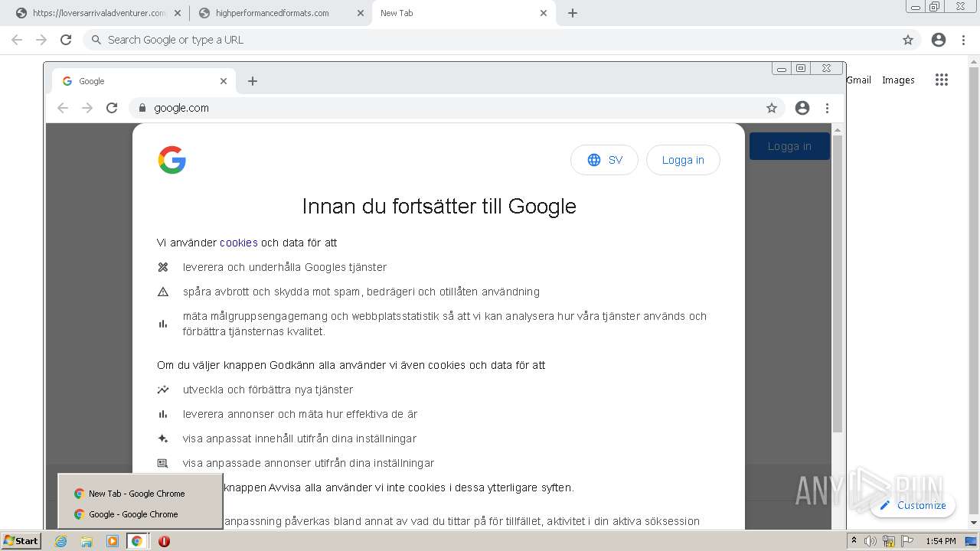This screenshot has height=551, width=980.
Task: Bookmark google.com with the star icon
Action: [x=772, y=108]
